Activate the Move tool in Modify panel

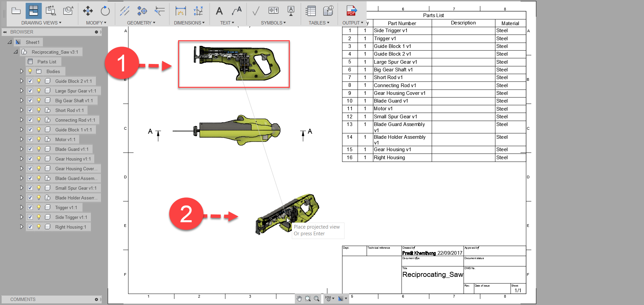coord(88,11)
